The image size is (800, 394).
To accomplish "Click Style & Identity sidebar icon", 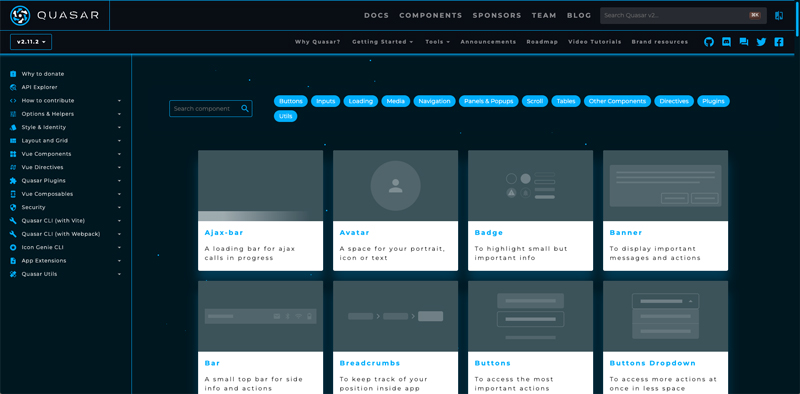I will click(x=13, y=127).
